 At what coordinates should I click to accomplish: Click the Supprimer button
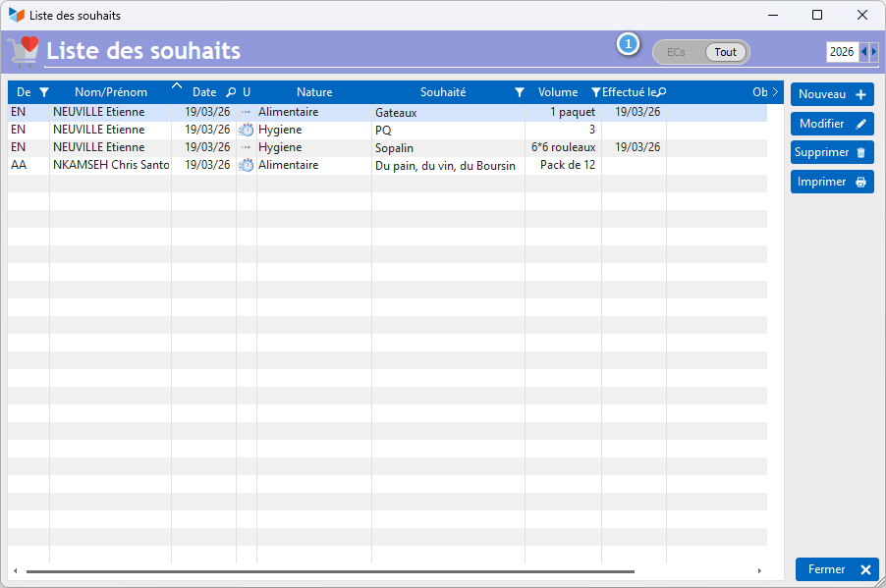coord(832,153)
